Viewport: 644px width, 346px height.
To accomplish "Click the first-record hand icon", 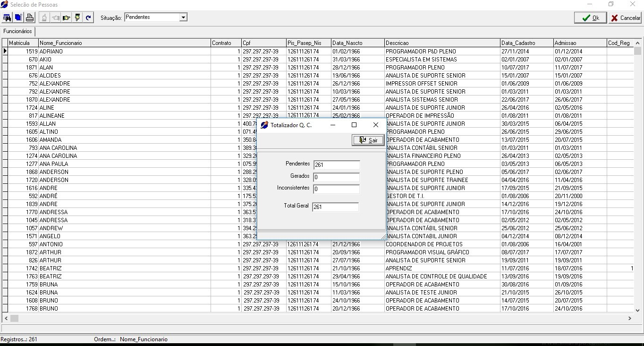I will pyautogui.click(x=43, y=17).
